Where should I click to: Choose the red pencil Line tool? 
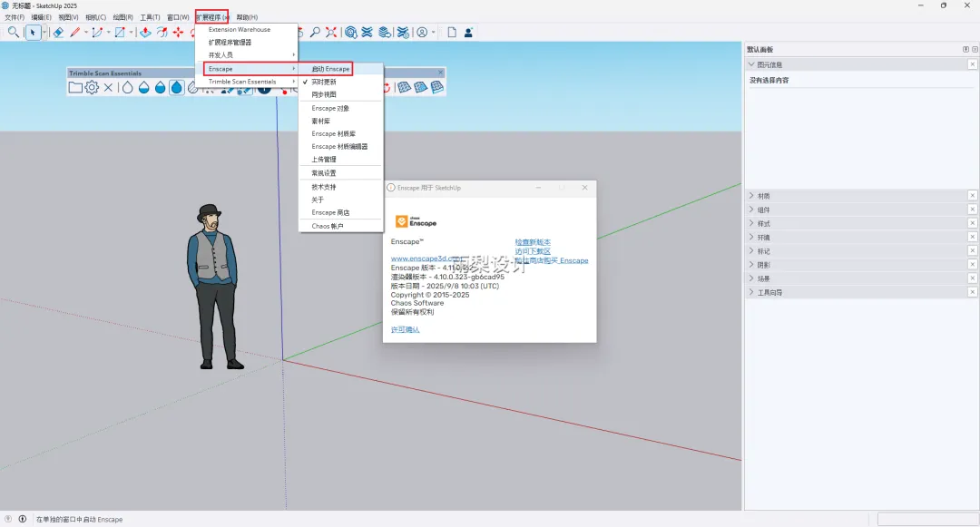tap(75, 33)
